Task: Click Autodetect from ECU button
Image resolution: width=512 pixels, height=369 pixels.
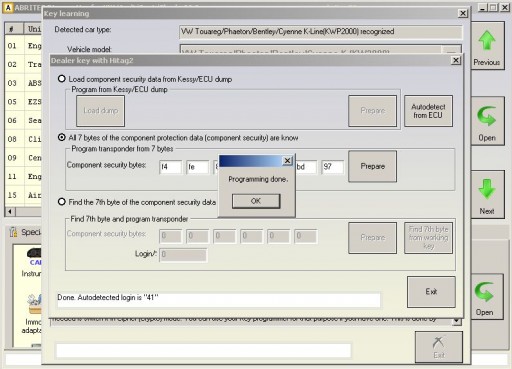Action: pyautogui.click(x=428, y=111)
